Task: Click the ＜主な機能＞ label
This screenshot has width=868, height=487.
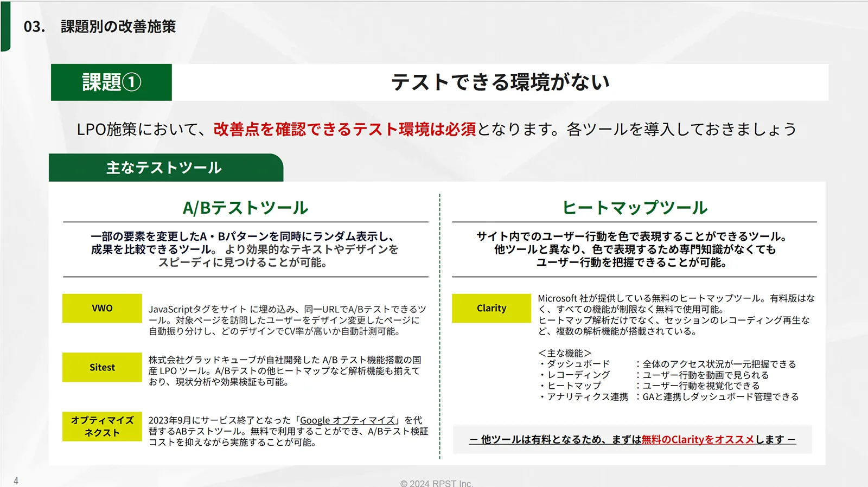Action: [x=565, y=353]
